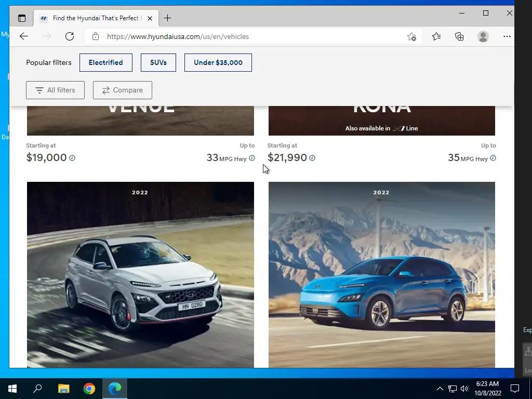Image resolution: width=532 pixels, height=399 pixels.
Task: Launch Google Chrome from taskbar
Action: pos(89,389)
